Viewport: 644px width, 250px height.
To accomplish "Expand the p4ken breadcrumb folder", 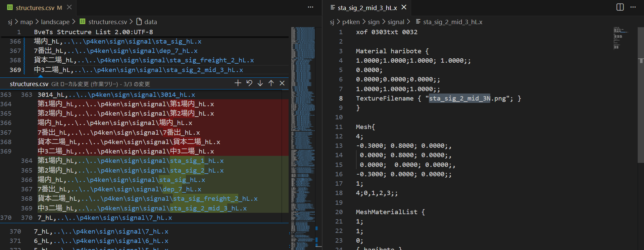I will tap(351, 22).
